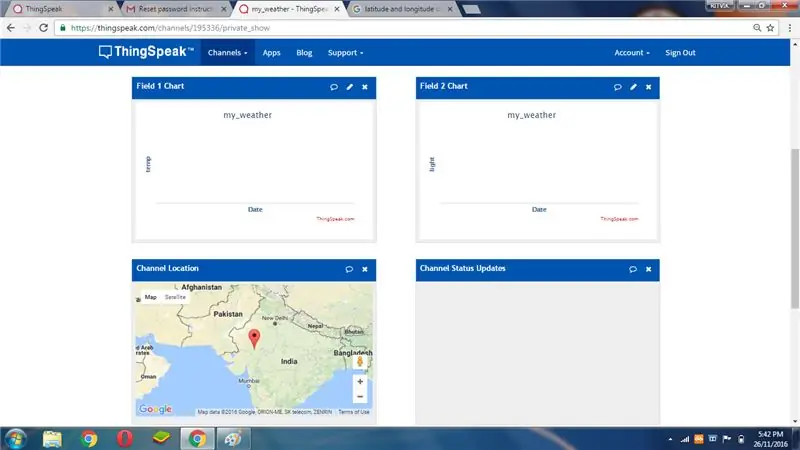Open comment icon on Field 2 Chart
The height and width of the screenshot is (450, 800).
(x=617, y=87)
